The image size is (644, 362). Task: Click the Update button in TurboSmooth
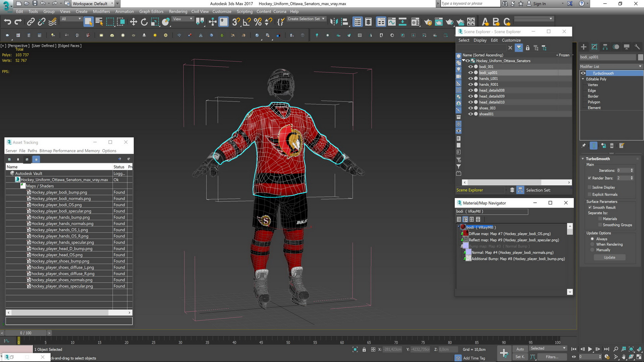click(609, 257)
